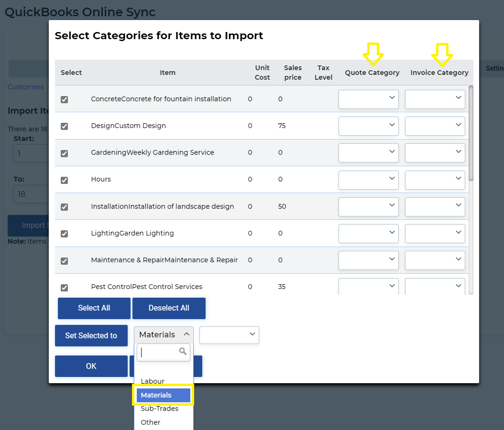This screenshot has width=504, height=430.
Task: Click the Invoice Category column header
Action: 439,73
